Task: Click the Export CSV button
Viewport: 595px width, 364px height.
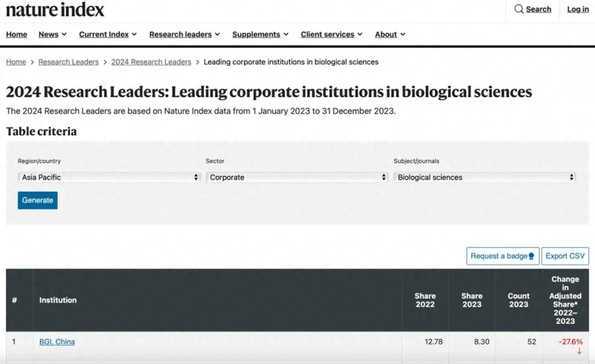Action: click(x=565, y=256)
